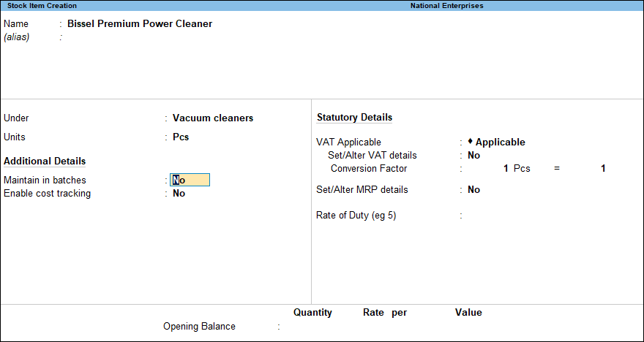Click the 'Units' label
This screenshot has width=644, height=342.
click(15, 137)
